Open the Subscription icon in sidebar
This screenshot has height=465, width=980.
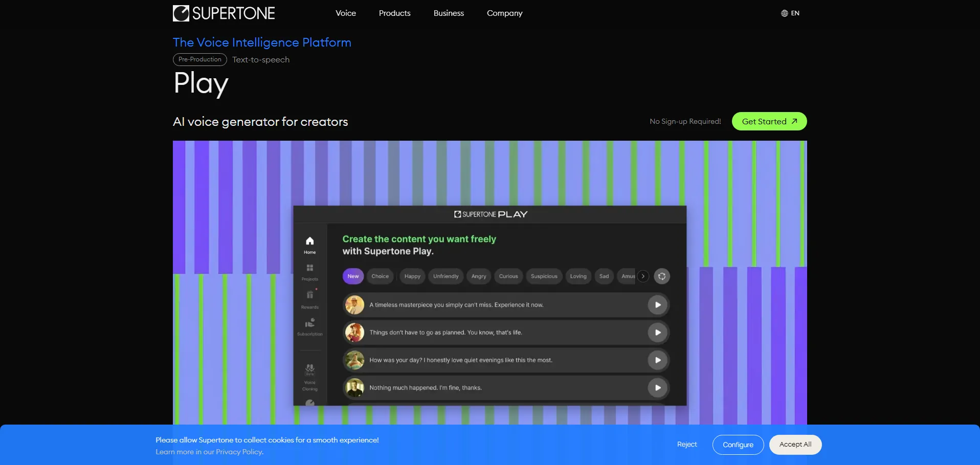pos(309,323)
